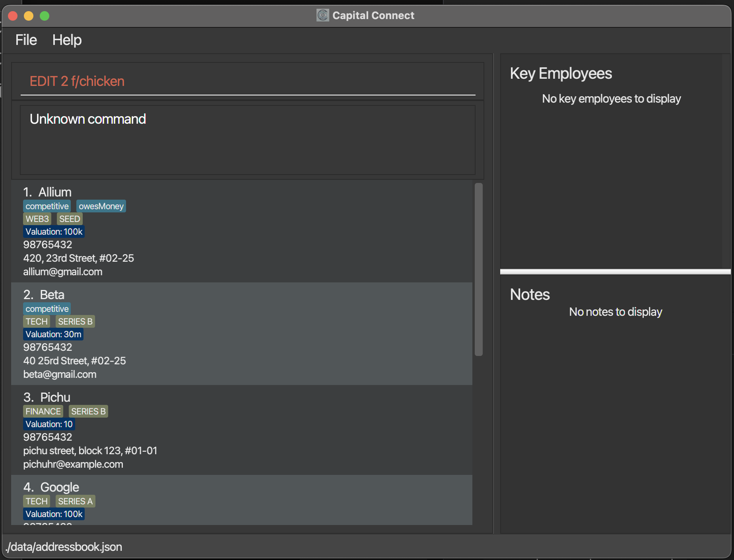
Task: Click the Key Employees panel heading
Action: [x=561, y=74]
